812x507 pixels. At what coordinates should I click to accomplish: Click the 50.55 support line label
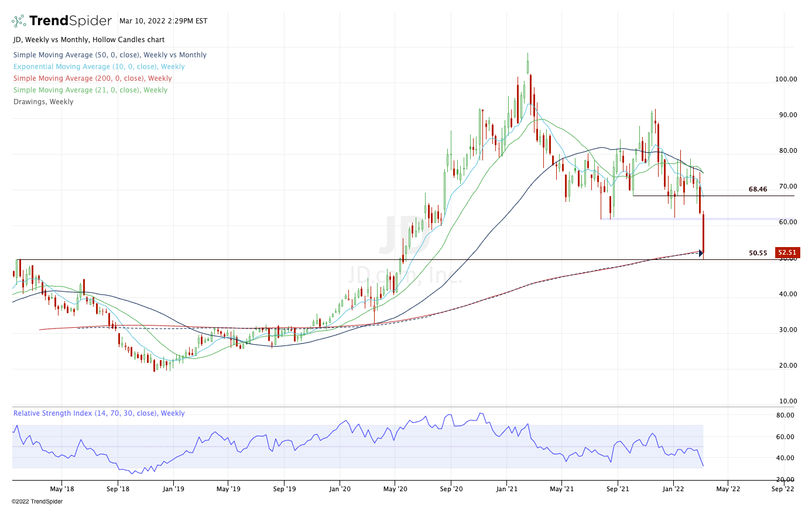coord(758,253)
